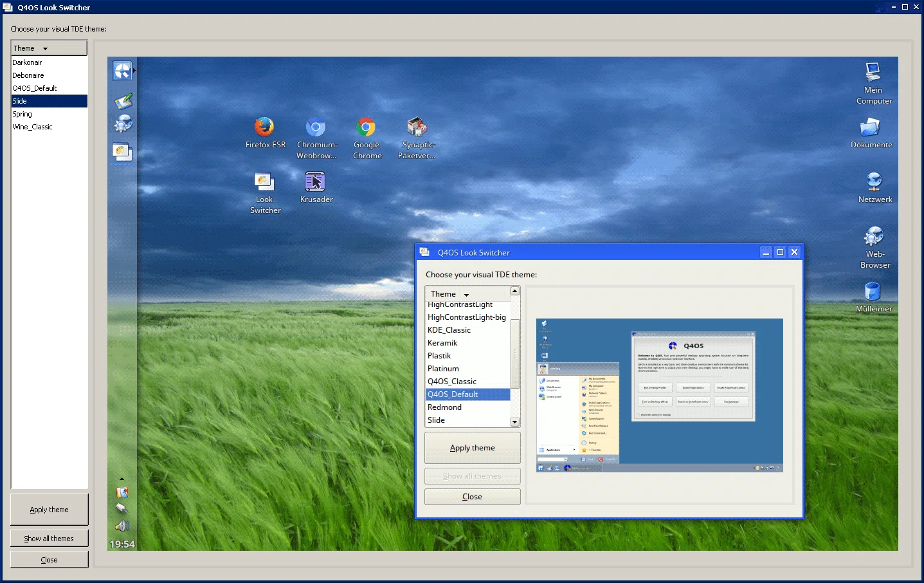This screenshot has height=583, width=924.
Task: Select Debonaire in the main theme list
Action: [x=49, y=75]
